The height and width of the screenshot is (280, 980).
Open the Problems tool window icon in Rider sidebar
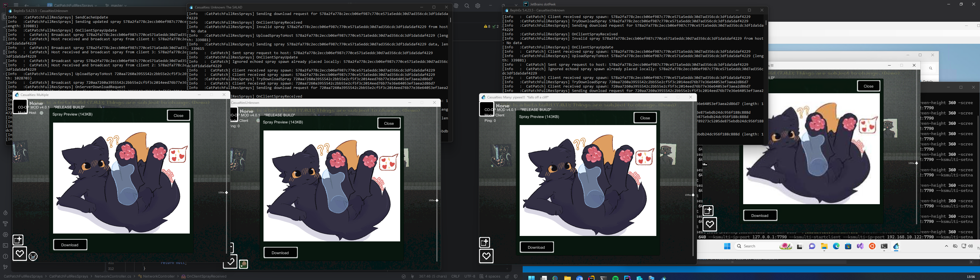5,256
